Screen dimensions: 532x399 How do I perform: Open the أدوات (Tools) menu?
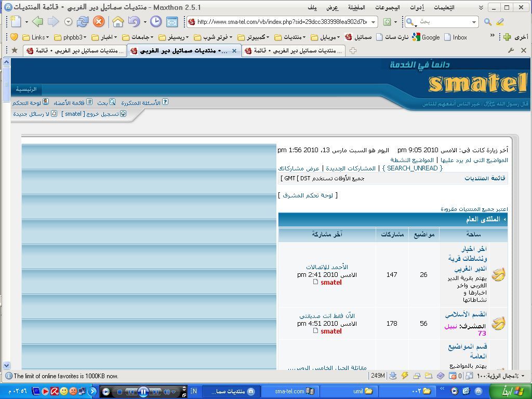(416, 7)
